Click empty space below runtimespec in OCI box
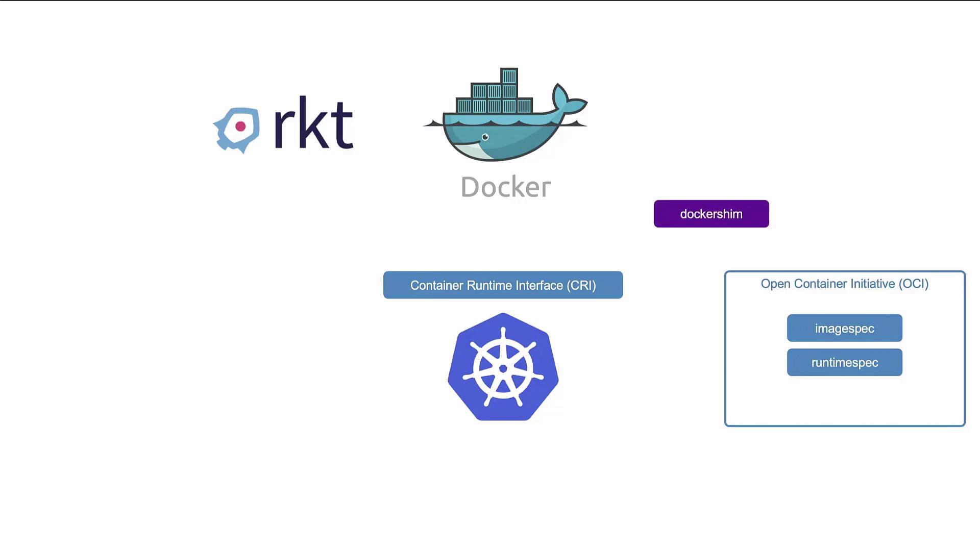This screenshot has height=551, width=980. pos(844,400)
